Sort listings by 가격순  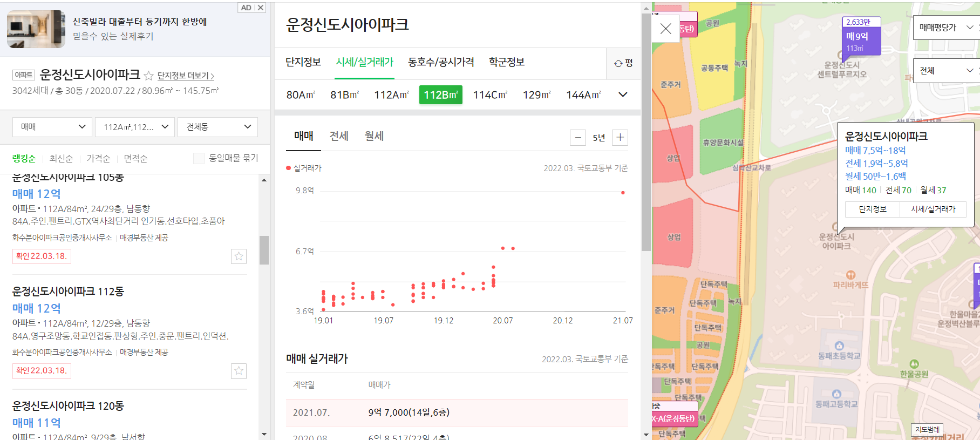pos(98,158)
